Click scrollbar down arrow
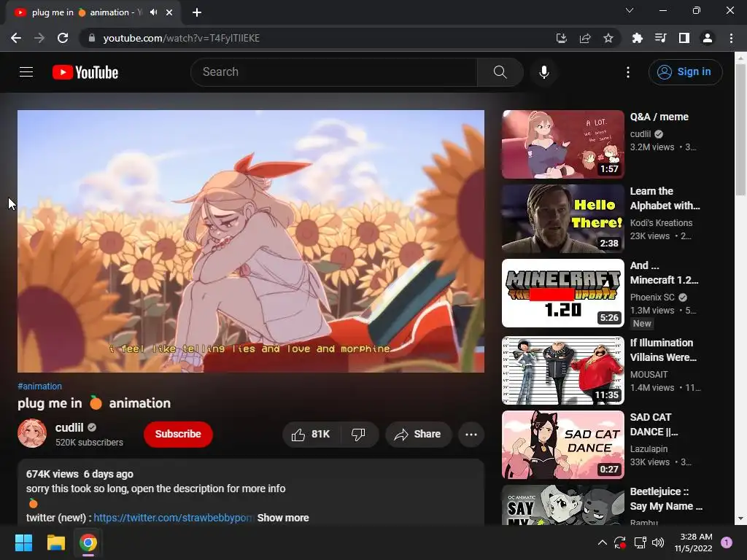747x560 pixels. tap(740, 518)
